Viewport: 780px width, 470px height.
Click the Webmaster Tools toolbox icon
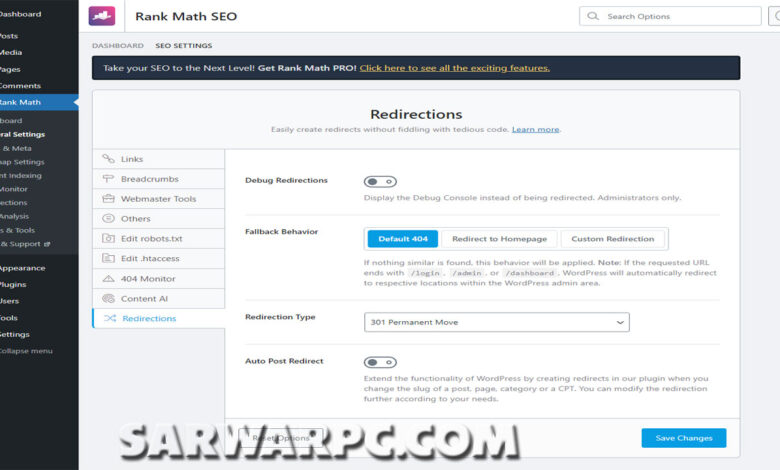point(108,198)
